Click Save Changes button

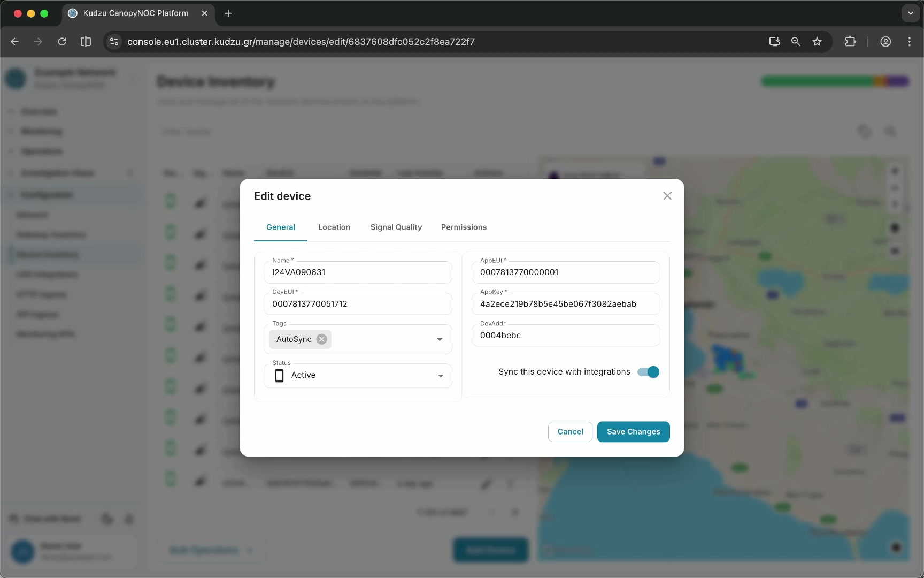[x=633, y=432]
